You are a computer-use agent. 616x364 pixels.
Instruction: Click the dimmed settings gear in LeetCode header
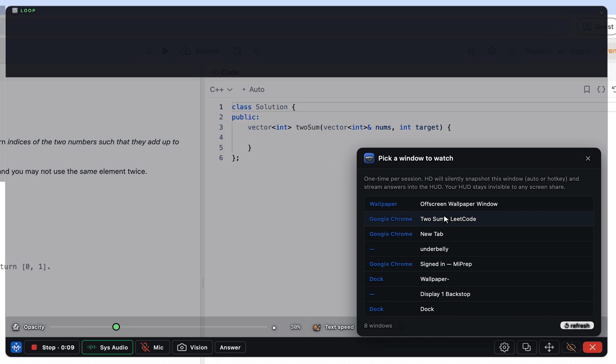click(492, 51)
